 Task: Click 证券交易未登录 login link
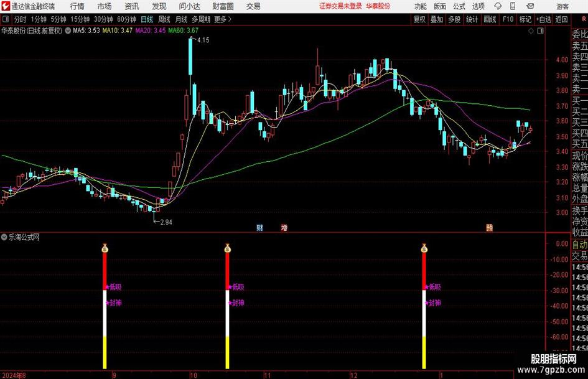[x=340, y=6]
